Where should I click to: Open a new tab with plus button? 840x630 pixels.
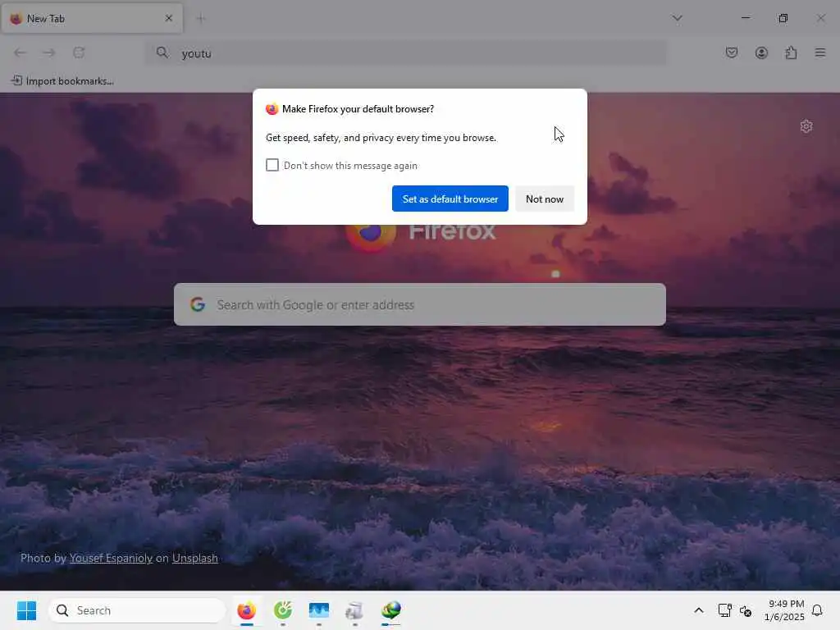[x=201, y=19]
